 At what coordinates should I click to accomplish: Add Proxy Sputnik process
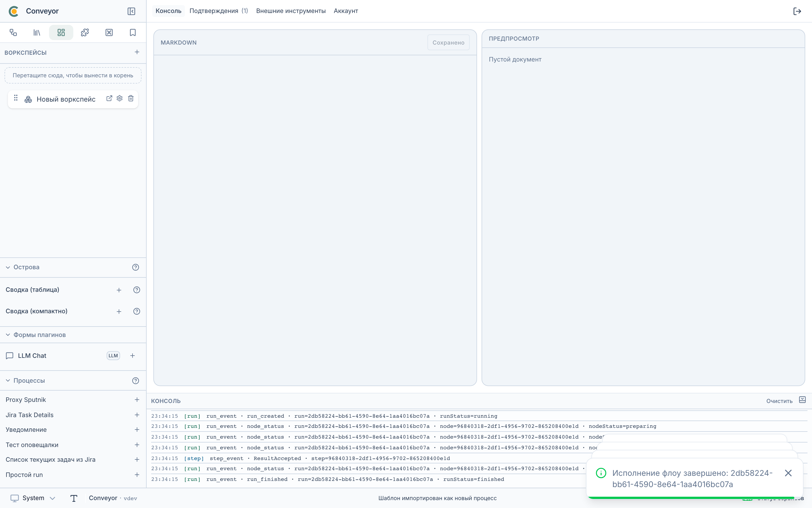click(137, 399)
